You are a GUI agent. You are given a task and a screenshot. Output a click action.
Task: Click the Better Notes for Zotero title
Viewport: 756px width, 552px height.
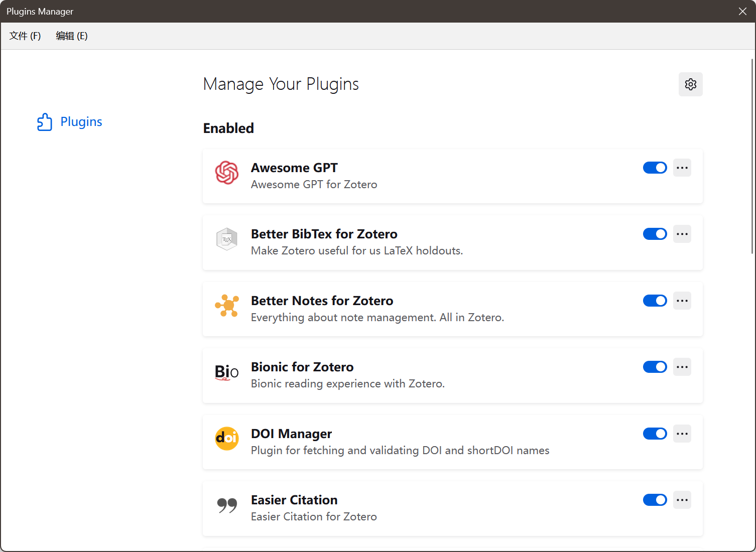click(322, 301)
